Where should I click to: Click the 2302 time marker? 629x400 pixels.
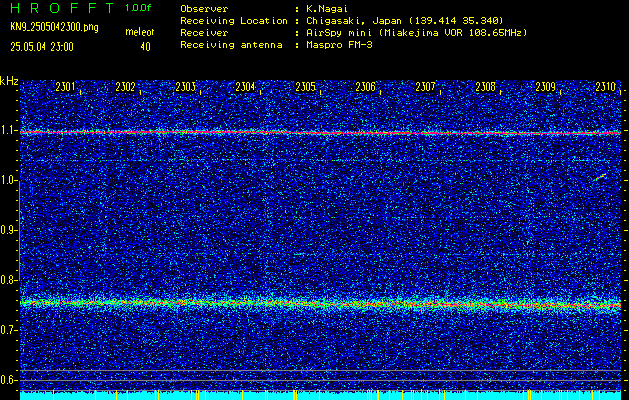click(x=125, y=87)
